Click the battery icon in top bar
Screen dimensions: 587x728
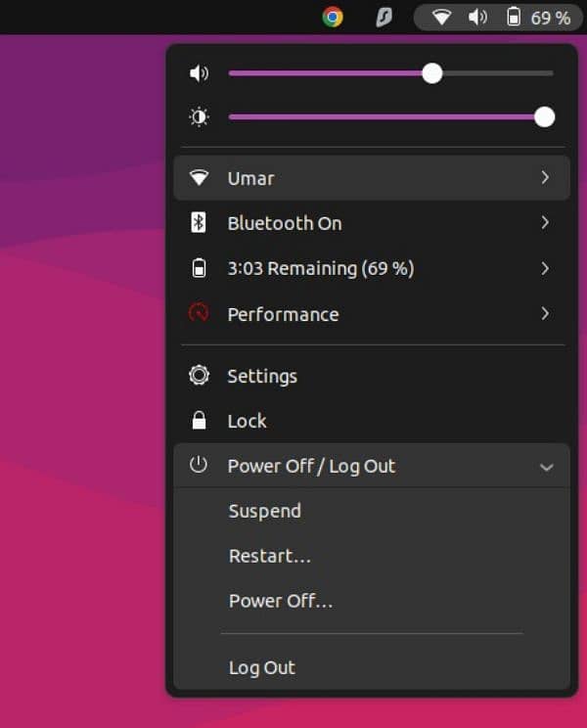(x=514, y=17)
